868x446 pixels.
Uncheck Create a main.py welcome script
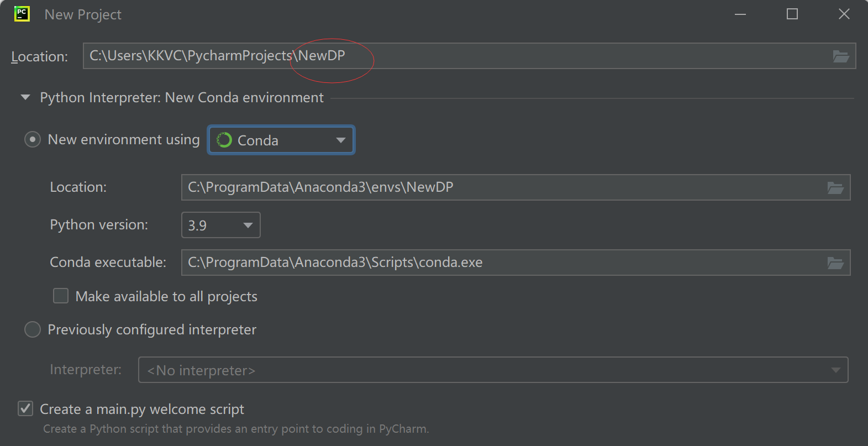[x=25, y=409]
